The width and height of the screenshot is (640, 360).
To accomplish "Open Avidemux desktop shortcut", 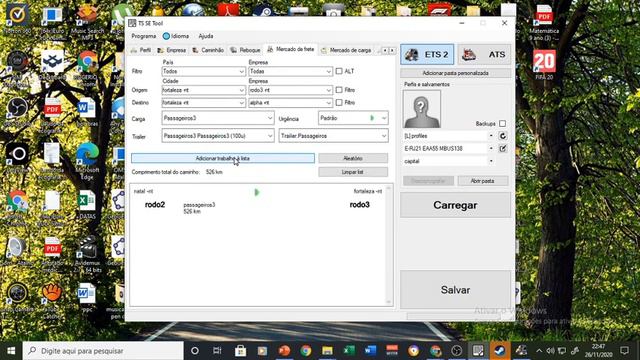I will [87, 255].
